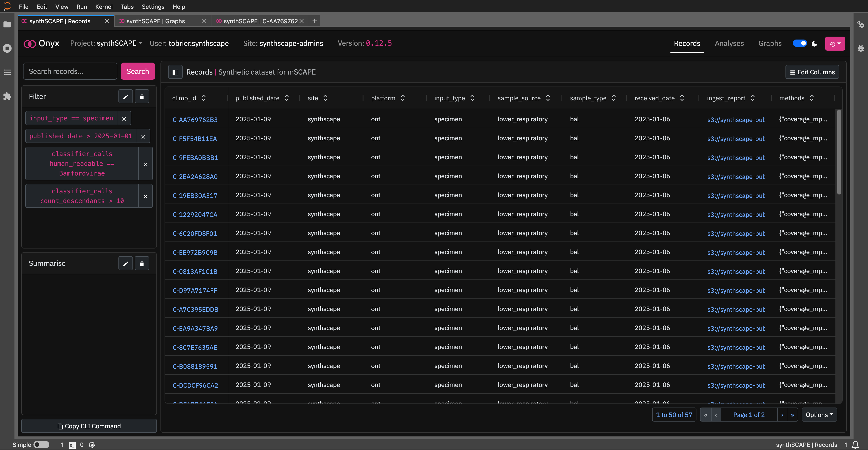Toggle the blue theme switch
This screenshot has height=450, width=868.
tap(800, 43)
